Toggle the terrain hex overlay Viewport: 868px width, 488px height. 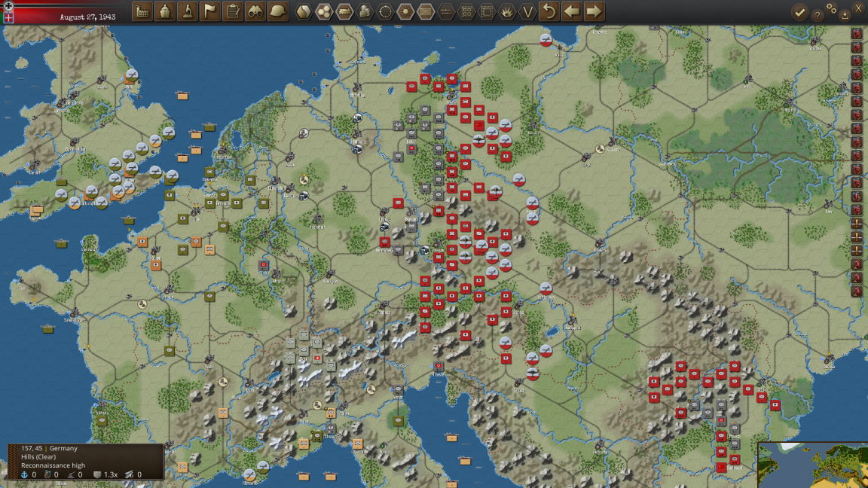(304, 11)
